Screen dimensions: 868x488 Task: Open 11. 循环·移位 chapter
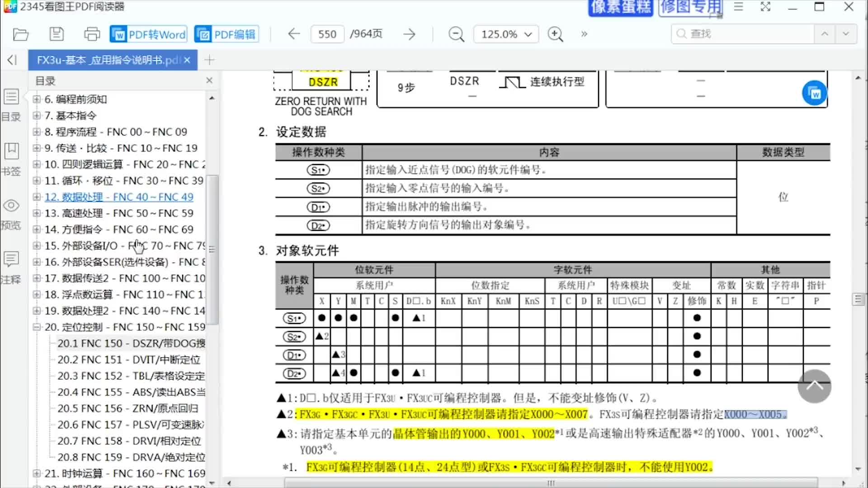(124, 181)
